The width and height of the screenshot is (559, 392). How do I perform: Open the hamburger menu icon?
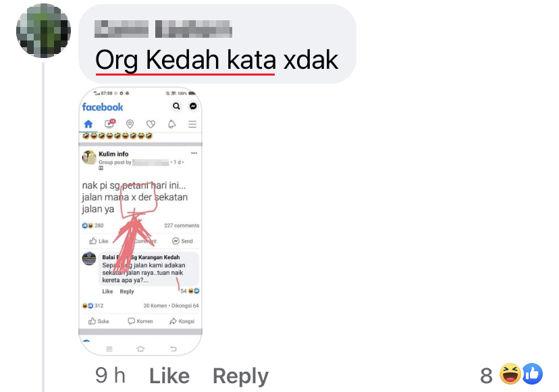[192, 124]
